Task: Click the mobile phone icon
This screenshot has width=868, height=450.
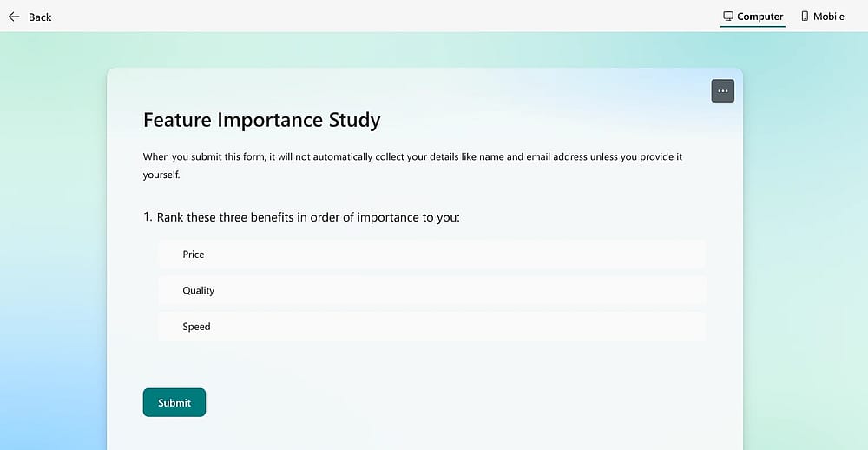Action: tap(805, 16)
